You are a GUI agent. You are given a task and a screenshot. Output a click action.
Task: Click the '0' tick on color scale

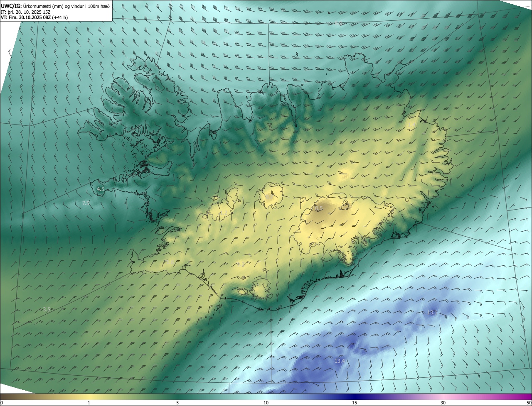point(2,403)
